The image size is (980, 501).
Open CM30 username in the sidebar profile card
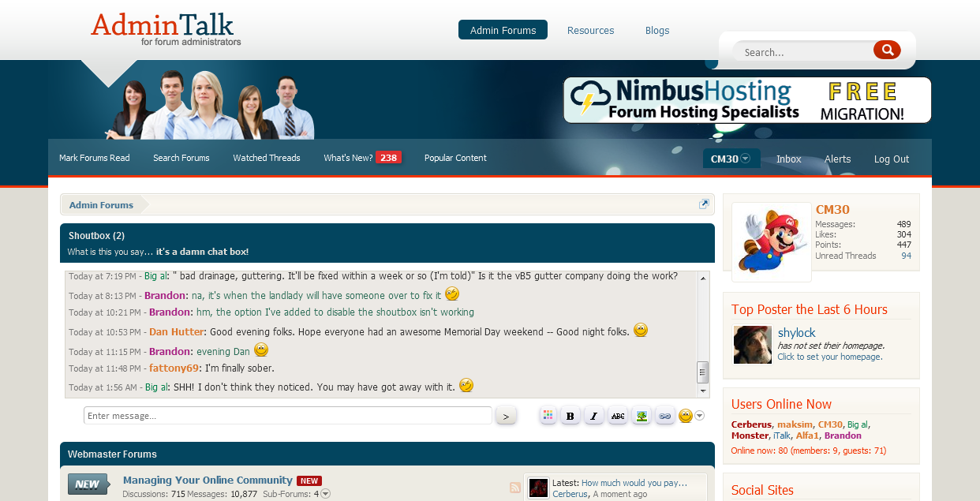coord(832,210)
